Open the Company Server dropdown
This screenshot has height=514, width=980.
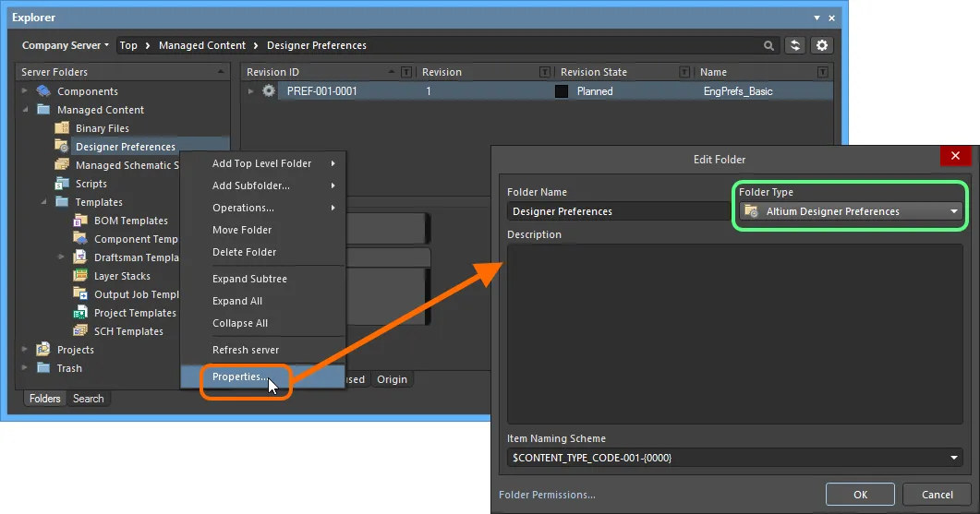click(x=65, y=45)
